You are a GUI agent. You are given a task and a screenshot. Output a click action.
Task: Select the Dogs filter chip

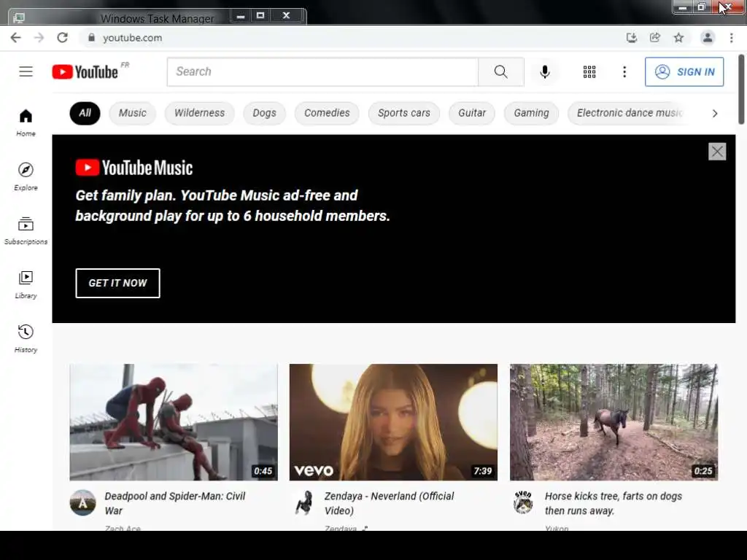tap(264, 113)
